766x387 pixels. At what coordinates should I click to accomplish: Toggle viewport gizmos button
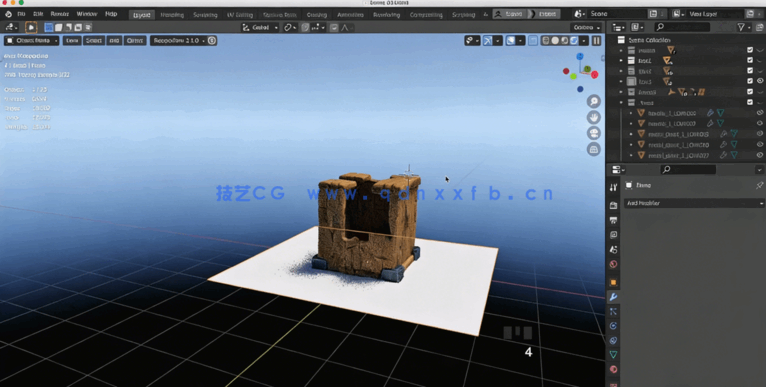tap(488, 41)
